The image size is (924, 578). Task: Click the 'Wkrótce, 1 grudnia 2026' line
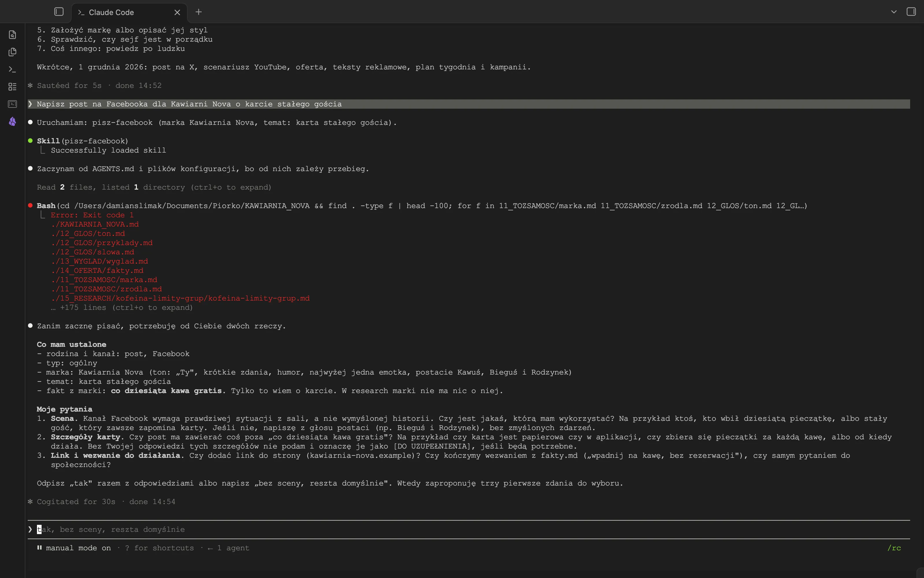click(284, 67)
